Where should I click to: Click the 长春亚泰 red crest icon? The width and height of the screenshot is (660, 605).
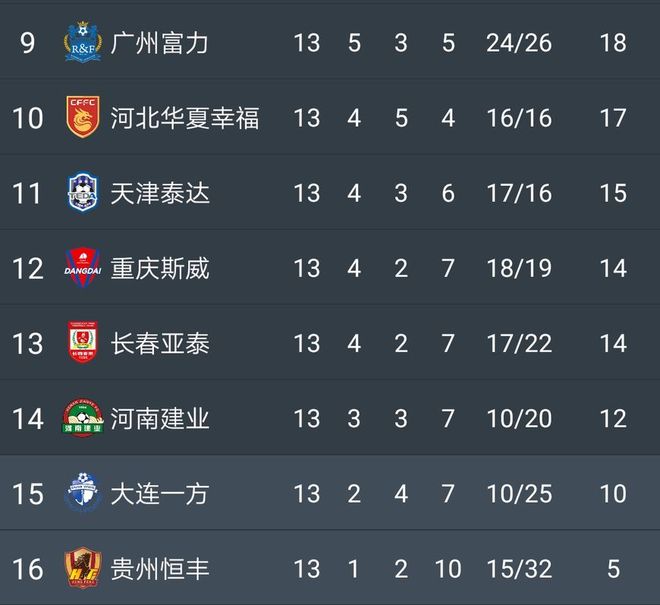(82, 343)
